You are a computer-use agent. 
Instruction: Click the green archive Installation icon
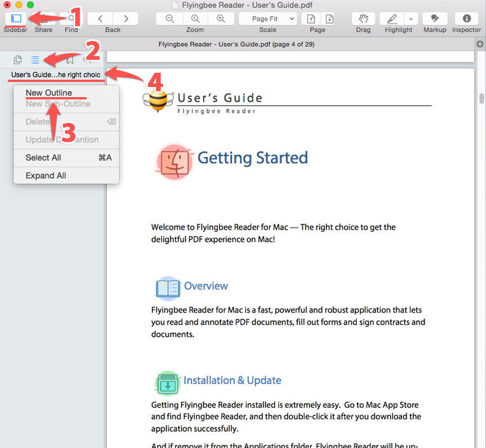pos(167,383)
